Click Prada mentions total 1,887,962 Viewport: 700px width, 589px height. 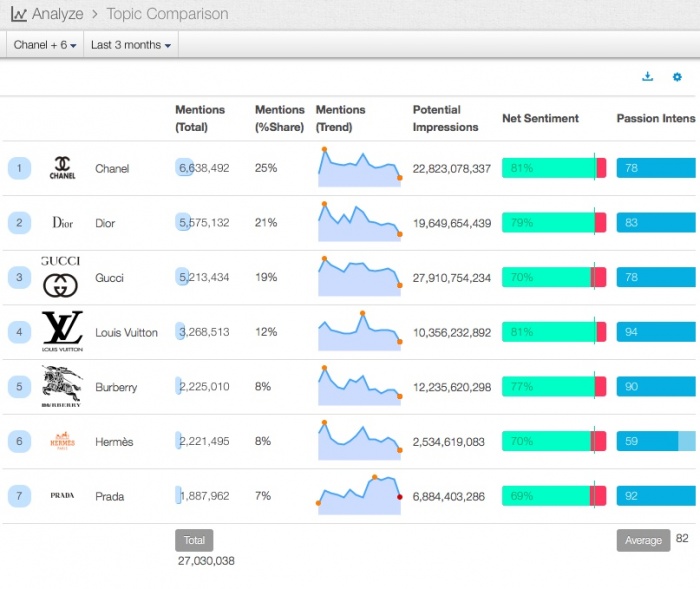point(204,496)
